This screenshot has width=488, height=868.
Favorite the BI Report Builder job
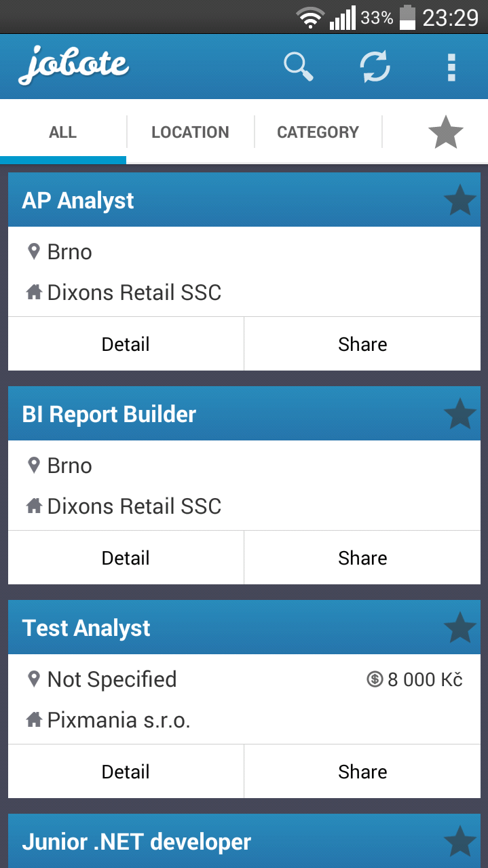(x=459, y=415)
